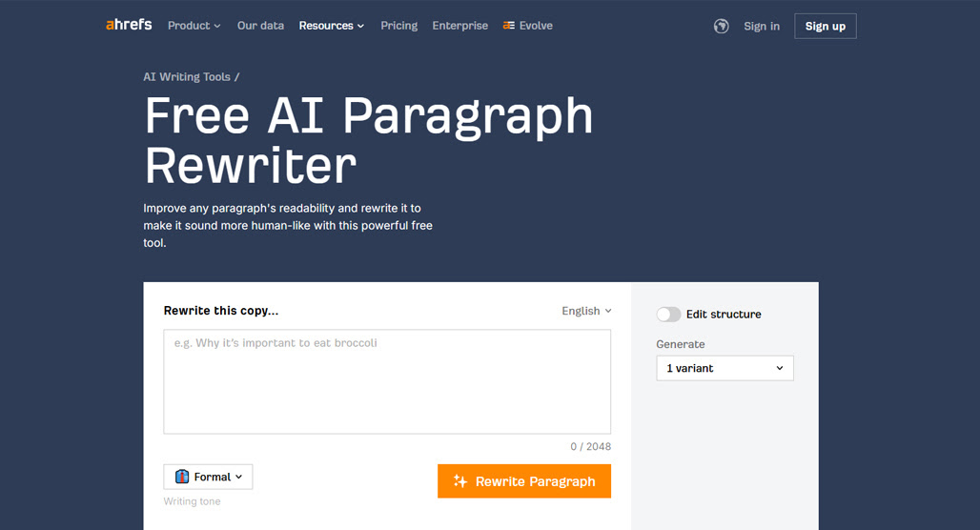Viewport: 980px width, 530px height.
Task: Expand the Resources menu
Action: (x=331, y=26)
